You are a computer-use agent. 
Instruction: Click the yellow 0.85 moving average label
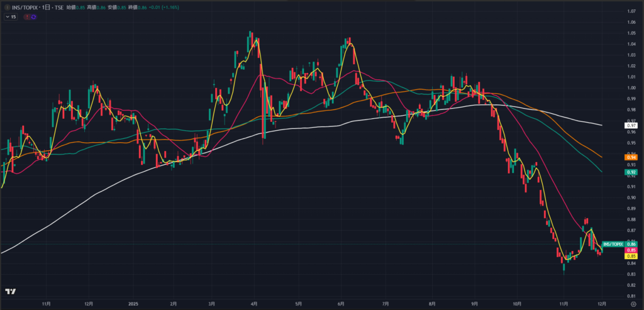coord(632,257)
